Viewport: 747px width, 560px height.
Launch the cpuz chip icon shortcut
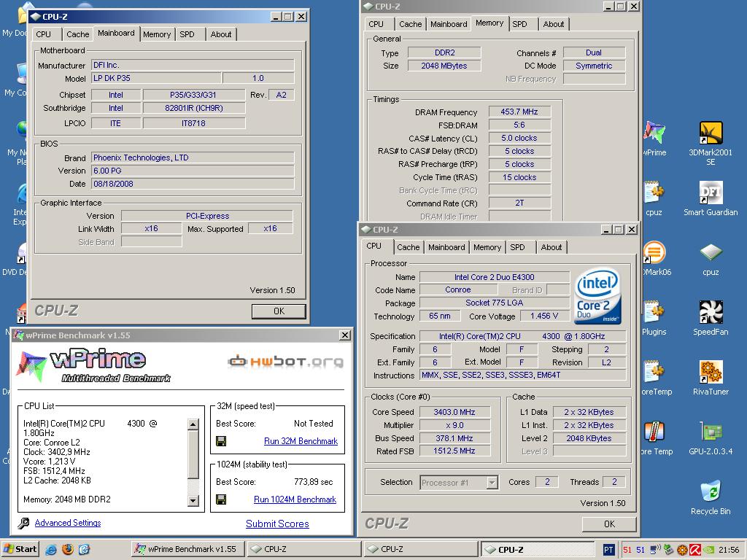pos(711,252)
